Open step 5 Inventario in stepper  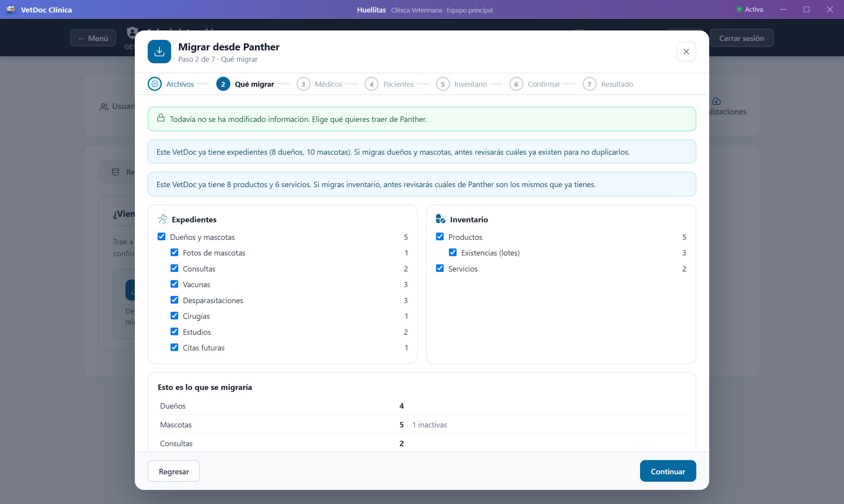click(x=461, y=84)
